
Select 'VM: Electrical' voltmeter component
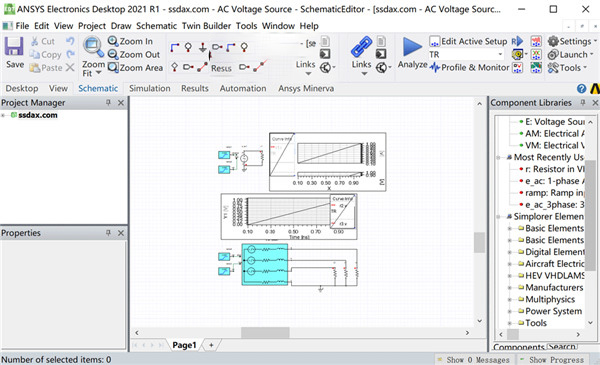tap(551, 145)
